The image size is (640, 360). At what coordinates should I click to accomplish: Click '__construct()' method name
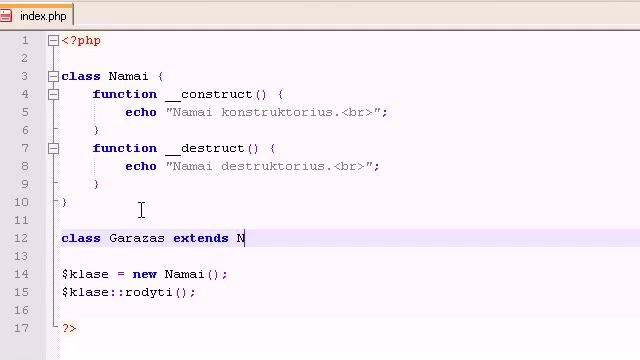(x=216, y=94)
